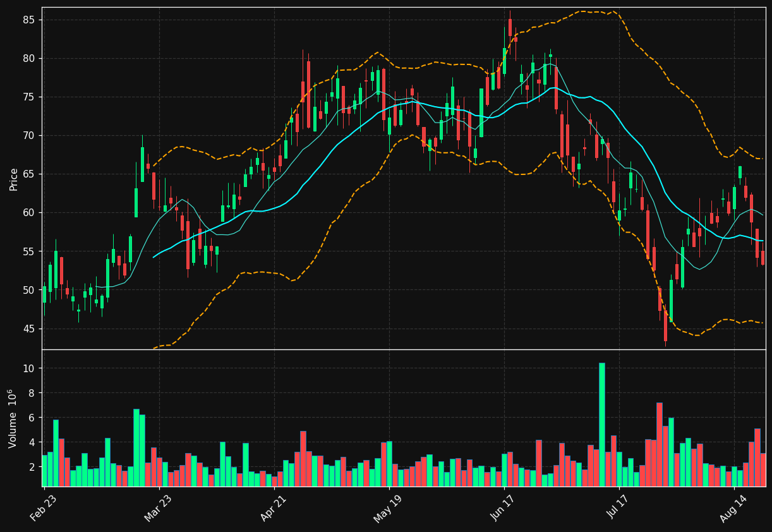Image resolution: width=772 pixels, height=532 pixels.
Task: Select the 'May 19' date tick label
Action: [387, 509]
